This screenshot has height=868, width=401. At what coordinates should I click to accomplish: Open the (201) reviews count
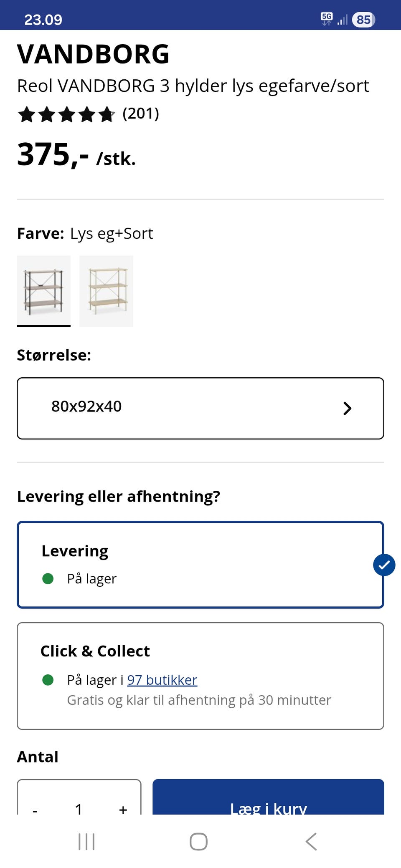141,114
